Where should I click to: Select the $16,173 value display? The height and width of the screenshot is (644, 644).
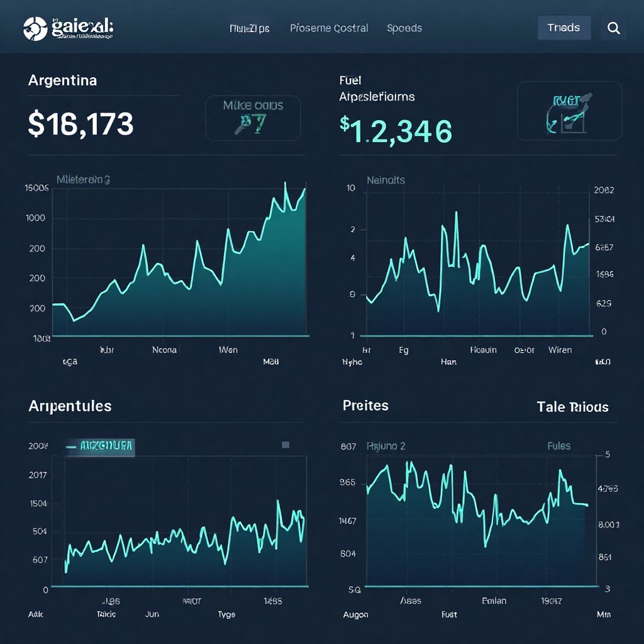click(80, 124)
